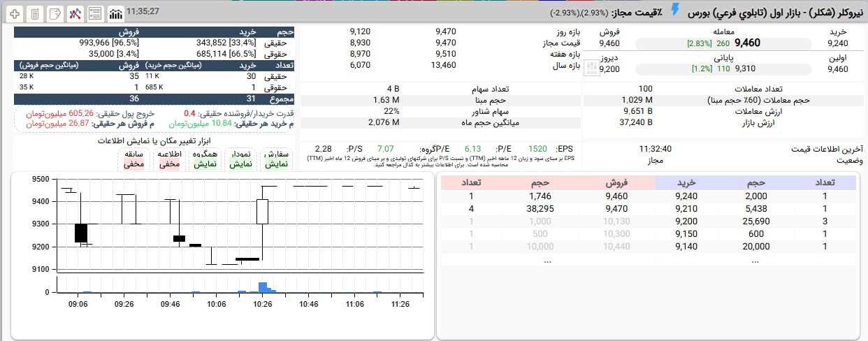868x341 pixels.
Task: Expand sell orders list with the '...' under حجم
Action: [x=547, y=260]
